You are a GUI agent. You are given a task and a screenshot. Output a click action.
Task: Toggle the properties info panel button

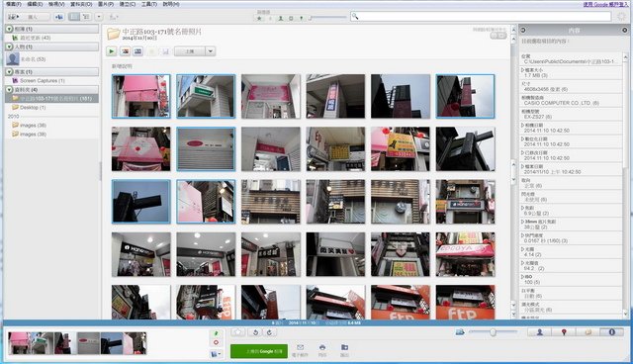(611, 332)
